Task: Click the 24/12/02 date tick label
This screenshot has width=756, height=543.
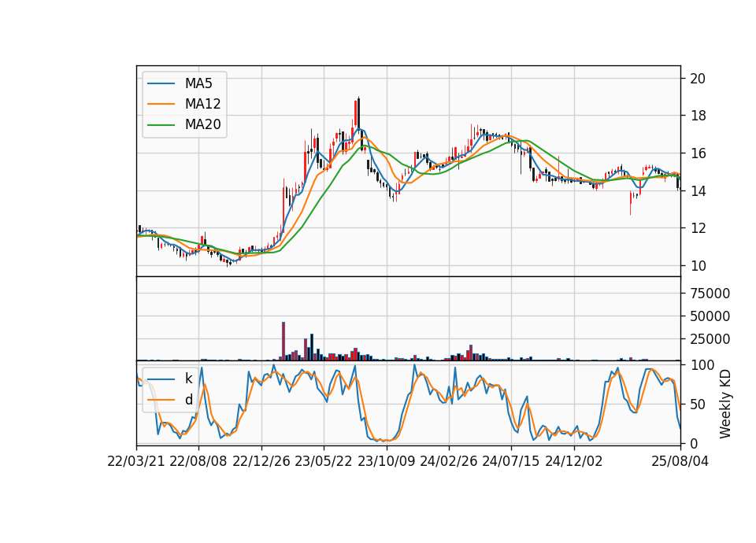Action: 574,461
